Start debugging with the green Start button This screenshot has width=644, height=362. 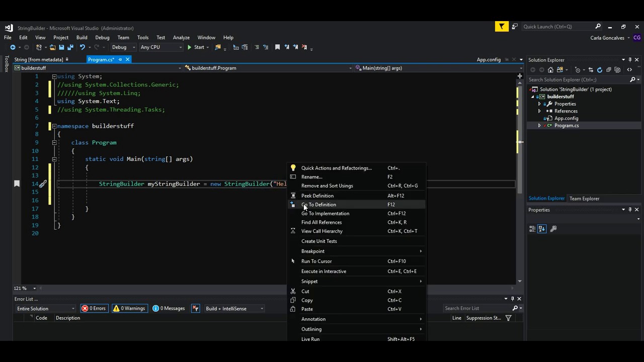pos(196,47)
